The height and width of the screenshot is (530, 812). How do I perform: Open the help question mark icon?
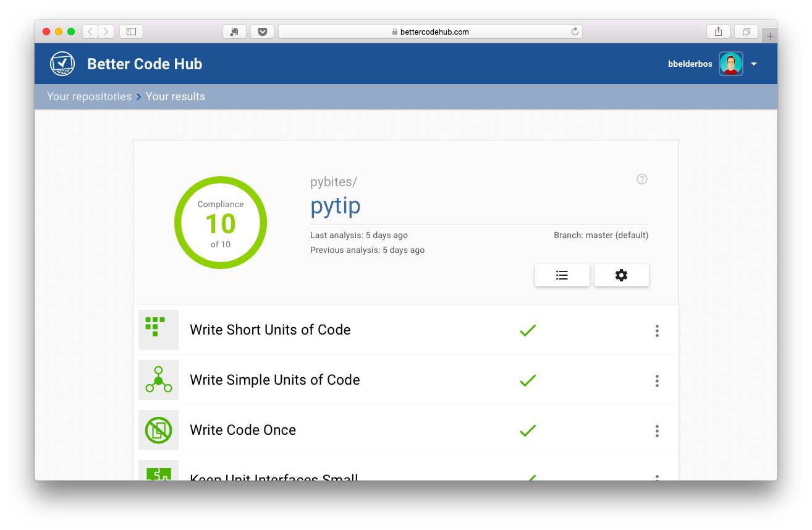(642, 179)
